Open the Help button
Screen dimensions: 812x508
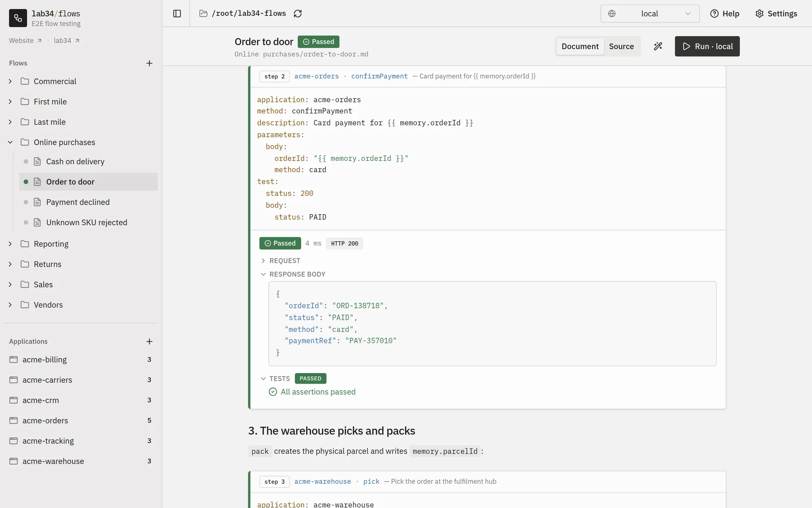[x=724, y=13]
